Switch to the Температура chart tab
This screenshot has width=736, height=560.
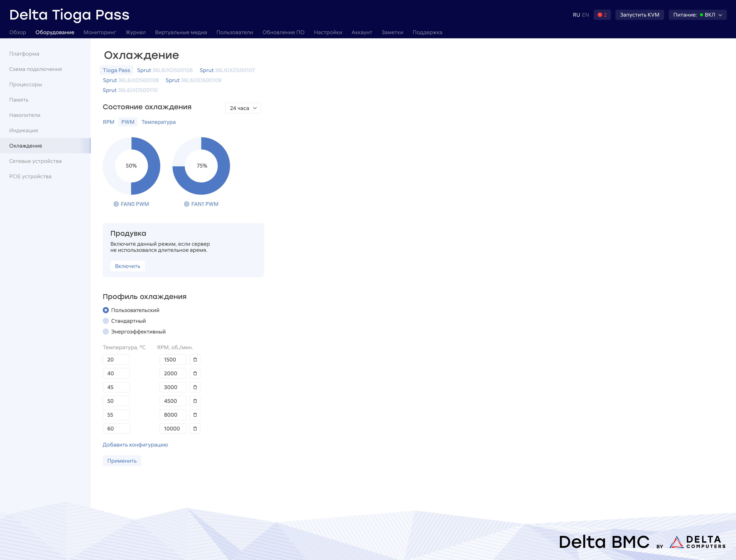click(158, 122)
